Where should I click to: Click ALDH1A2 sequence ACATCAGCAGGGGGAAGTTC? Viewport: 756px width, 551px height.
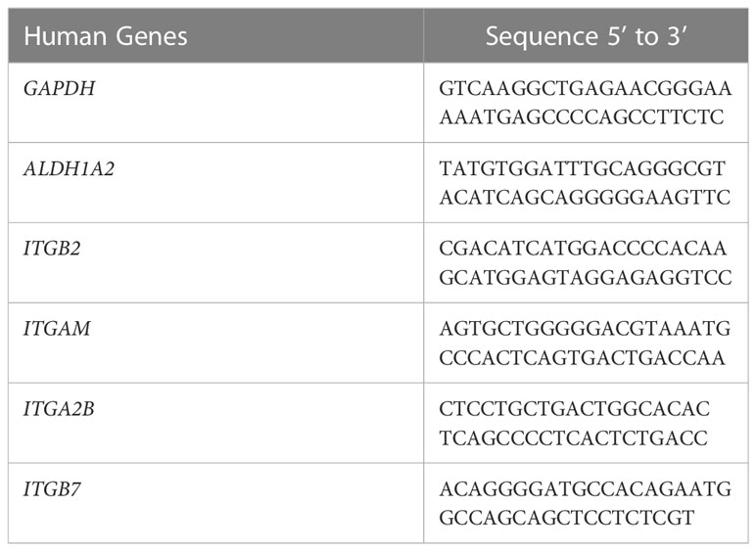click(585, 198)
